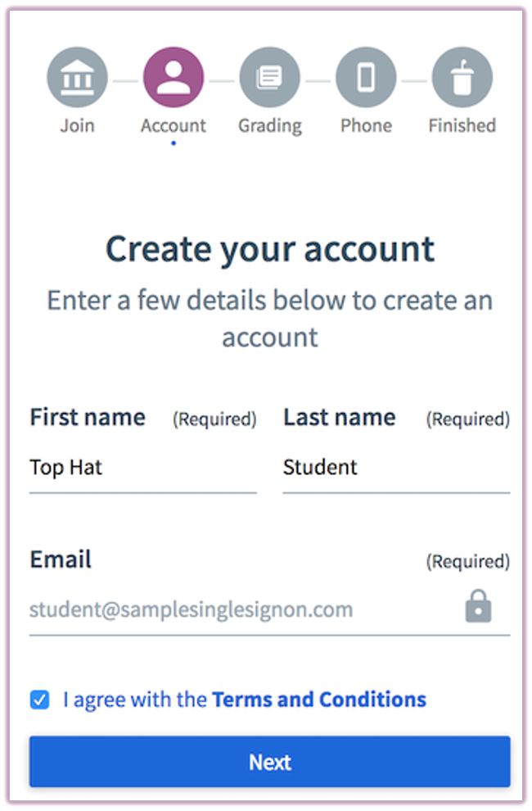Click the Create your account heading
This screenshot has height=811, width=532.
click(270, 249)
